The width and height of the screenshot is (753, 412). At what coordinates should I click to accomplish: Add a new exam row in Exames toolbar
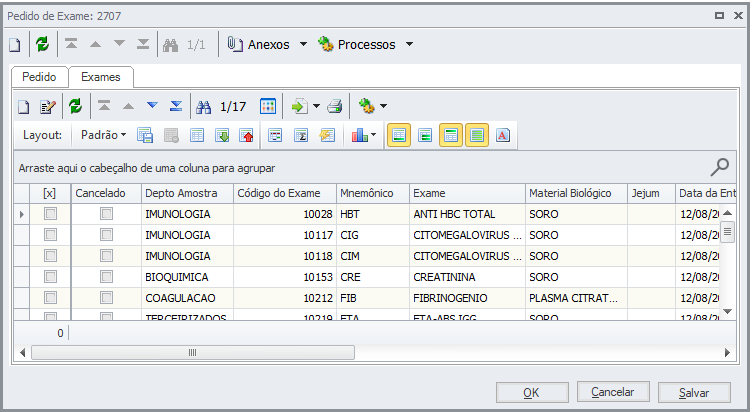tap(24, 107)
